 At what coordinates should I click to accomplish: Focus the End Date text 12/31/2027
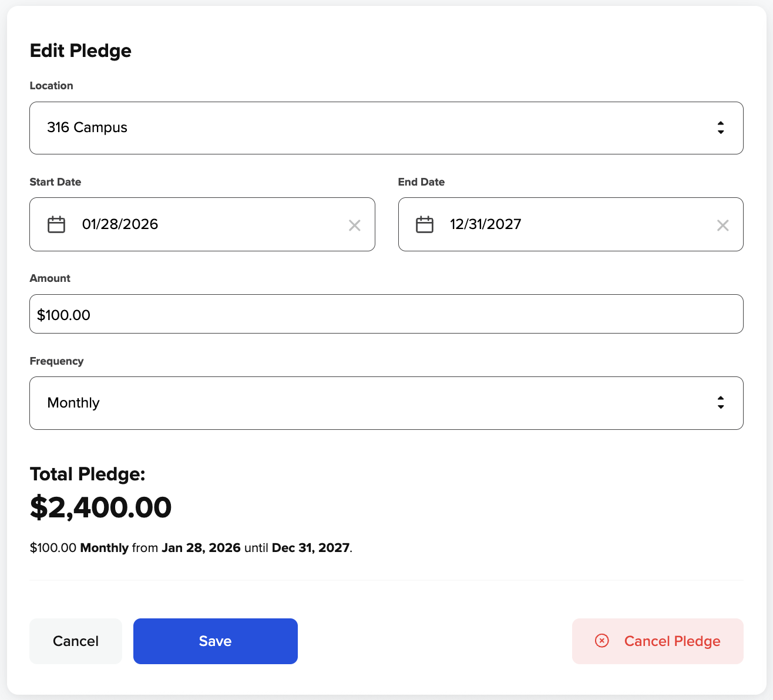(x=486, y=224)
